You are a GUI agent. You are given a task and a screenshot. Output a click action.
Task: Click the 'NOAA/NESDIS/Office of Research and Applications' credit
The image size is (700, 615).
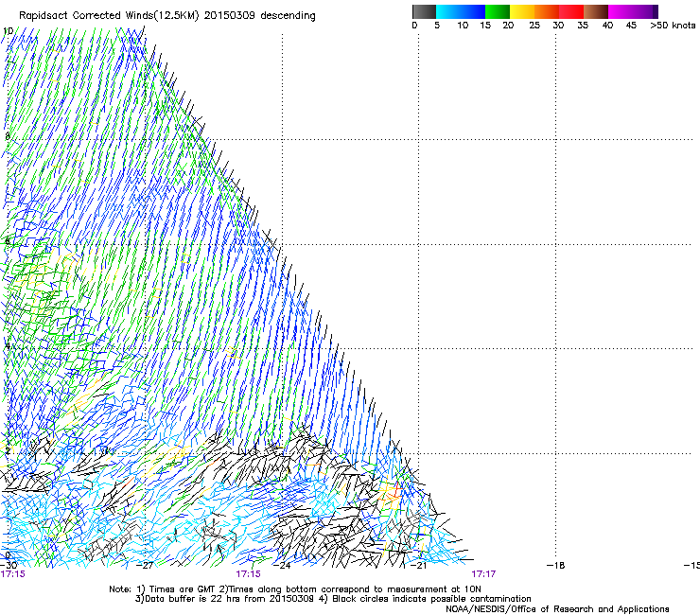(557, 609)
